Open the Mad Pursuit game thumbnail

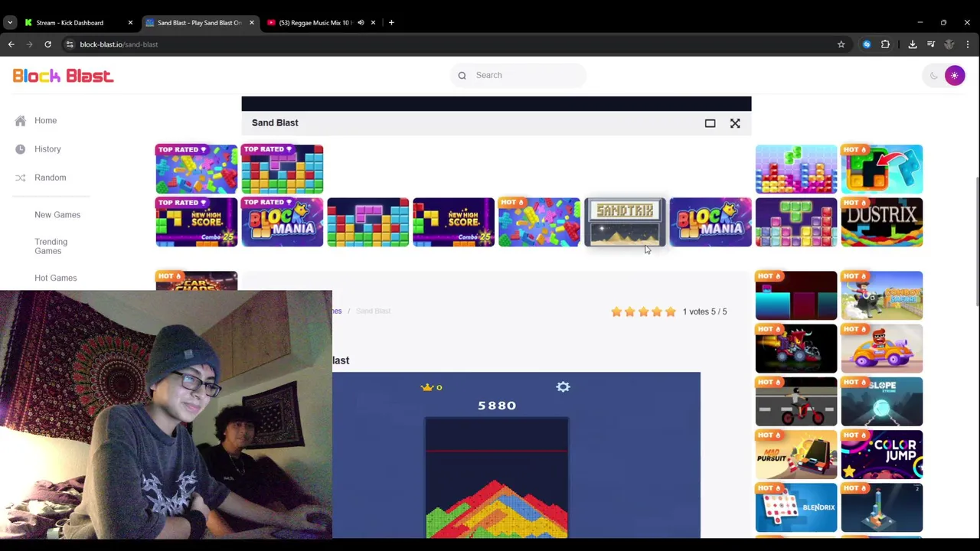796,455
